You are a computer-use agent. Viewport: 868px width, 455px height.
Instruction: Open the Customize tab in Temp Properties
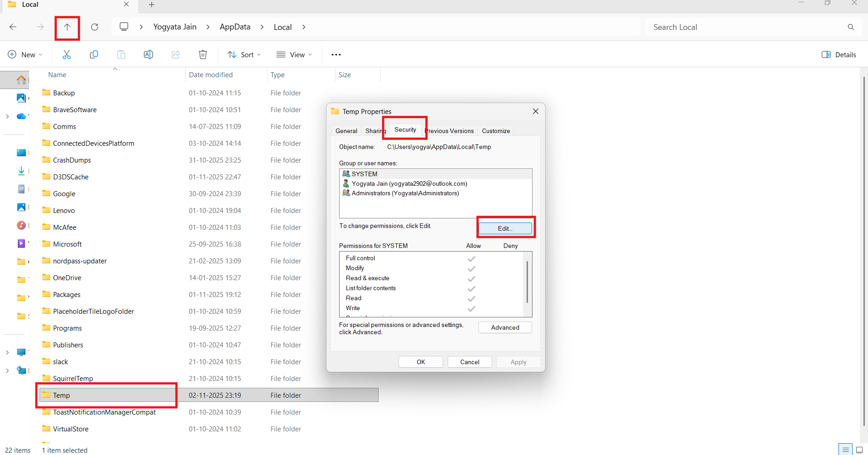496,131
